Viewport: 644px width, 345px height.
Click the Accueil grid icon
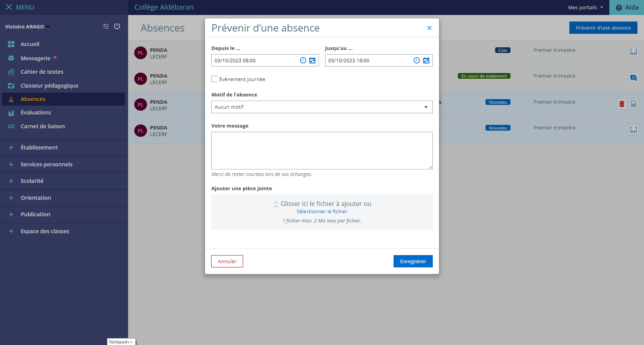click(x=11, y=44)
